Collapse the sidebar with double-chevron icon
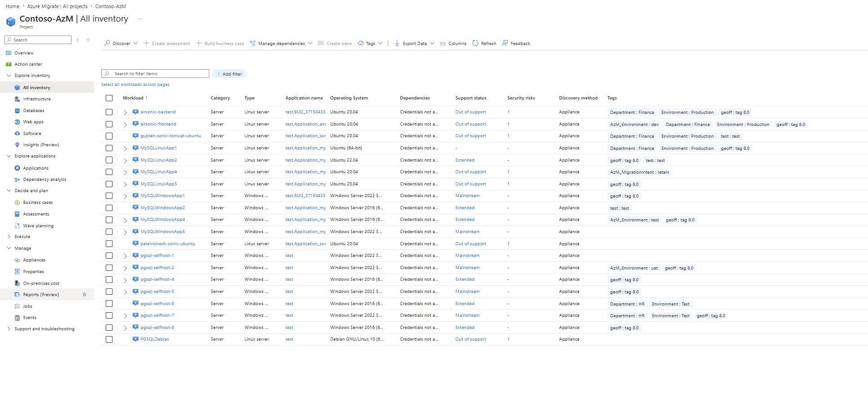Screen dimensions: 868x418 click(x=88, y=40)
